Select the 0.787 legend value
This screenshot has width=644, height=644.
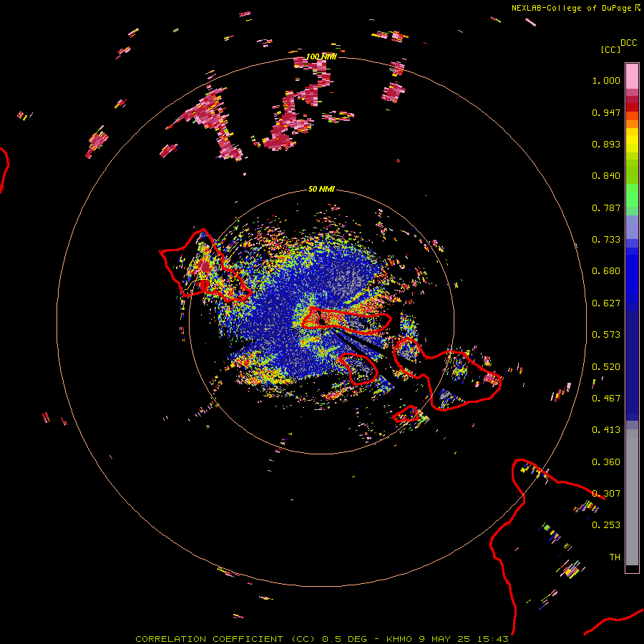click(606, 208)
